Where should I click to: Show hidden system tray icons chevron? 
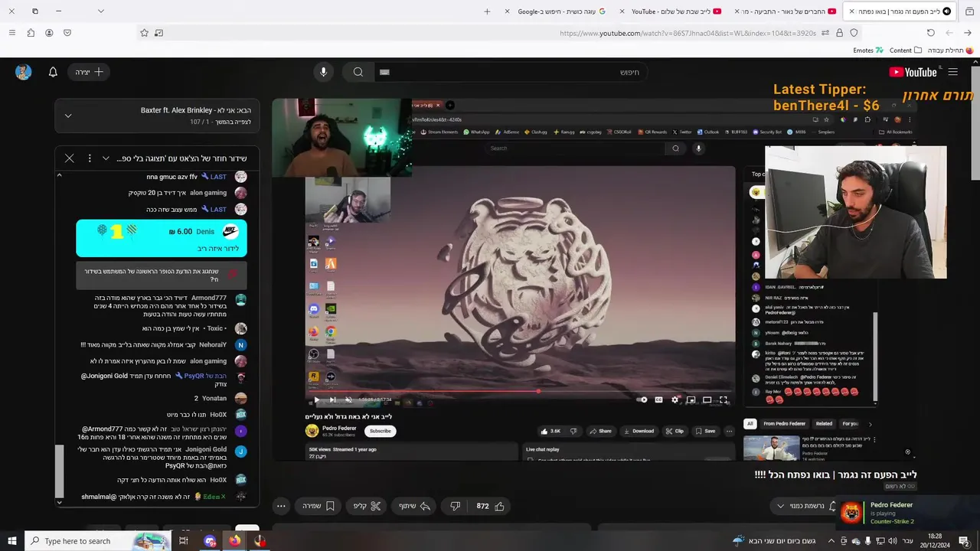tap(831, 541)
